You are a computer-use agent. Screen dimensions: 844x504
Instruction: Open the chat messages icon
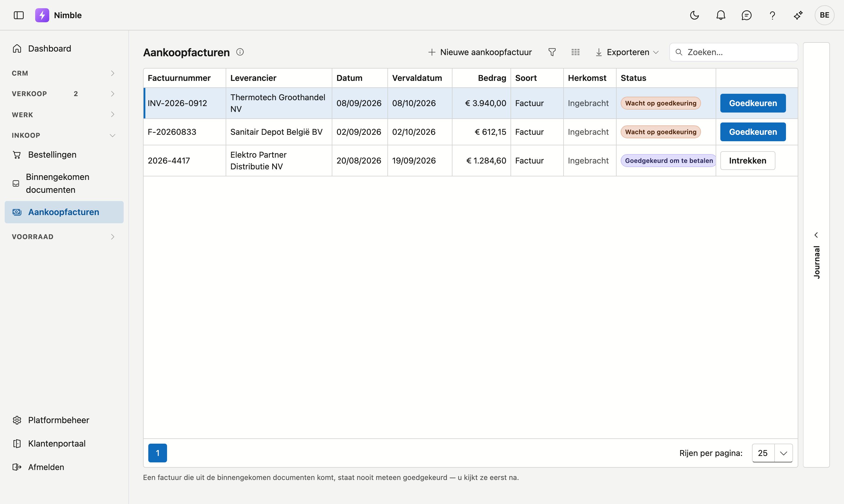(746, 15)
